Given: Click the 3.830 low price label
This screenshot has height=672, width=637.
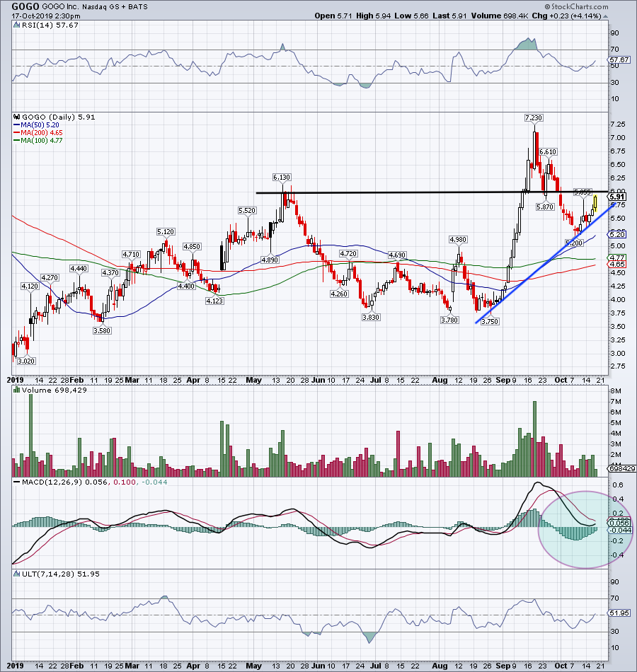Looking at the screenshot, I should point(371,317).
